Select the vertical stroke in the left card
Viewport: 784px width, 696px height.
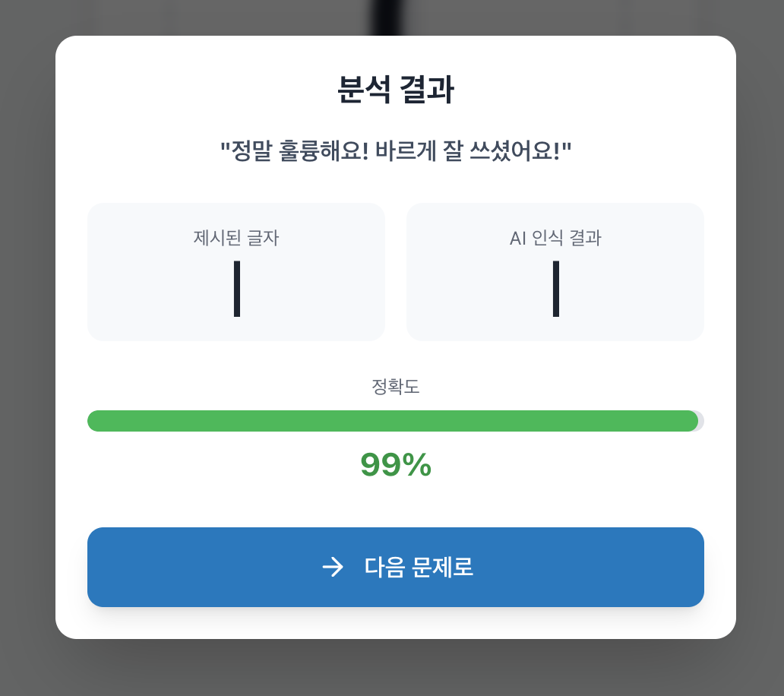(x=236, y=289)
